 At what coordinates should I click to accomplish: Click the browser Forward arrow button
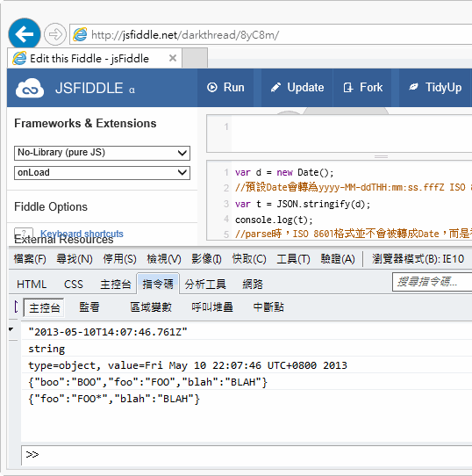point(55,34)
